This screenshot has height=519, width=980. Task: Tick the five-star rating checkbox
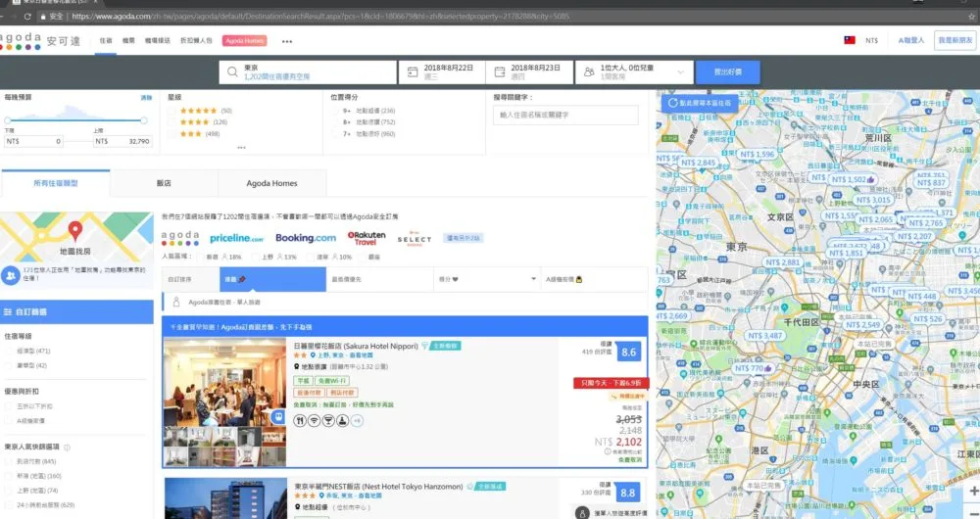171,111
